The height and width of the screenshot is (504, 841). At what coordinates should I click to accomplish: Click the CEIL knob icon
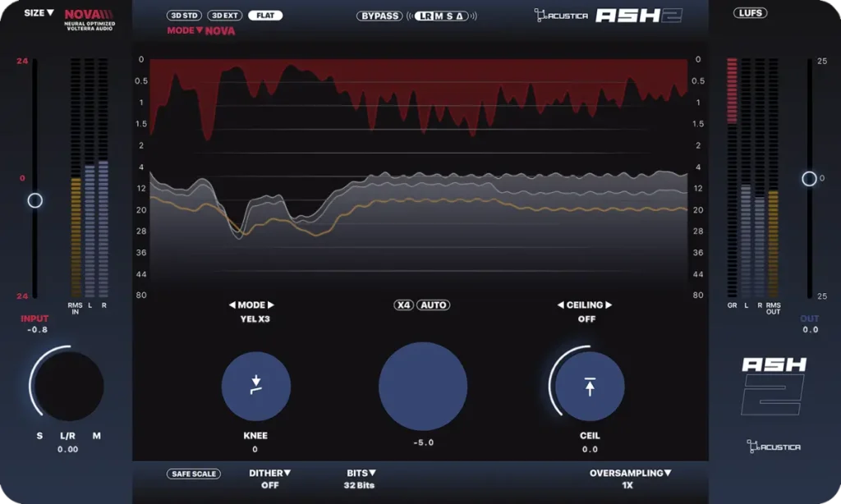pyautogui.click(x=590, y=386)
